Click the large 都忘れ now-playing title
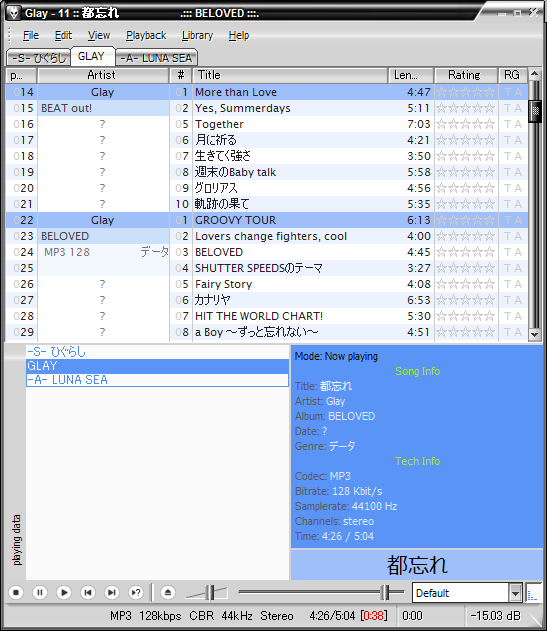This screenshot has width=547, height=631. point(417,565)
